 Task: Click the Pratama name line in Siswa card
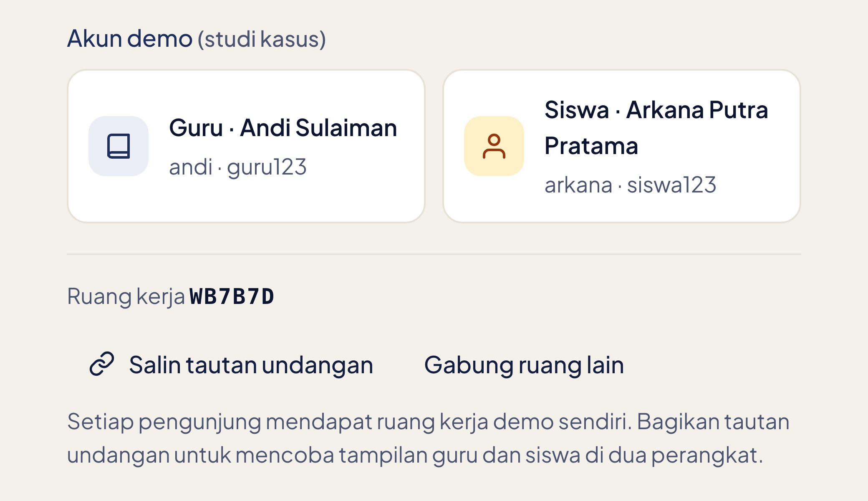point(591,146)
